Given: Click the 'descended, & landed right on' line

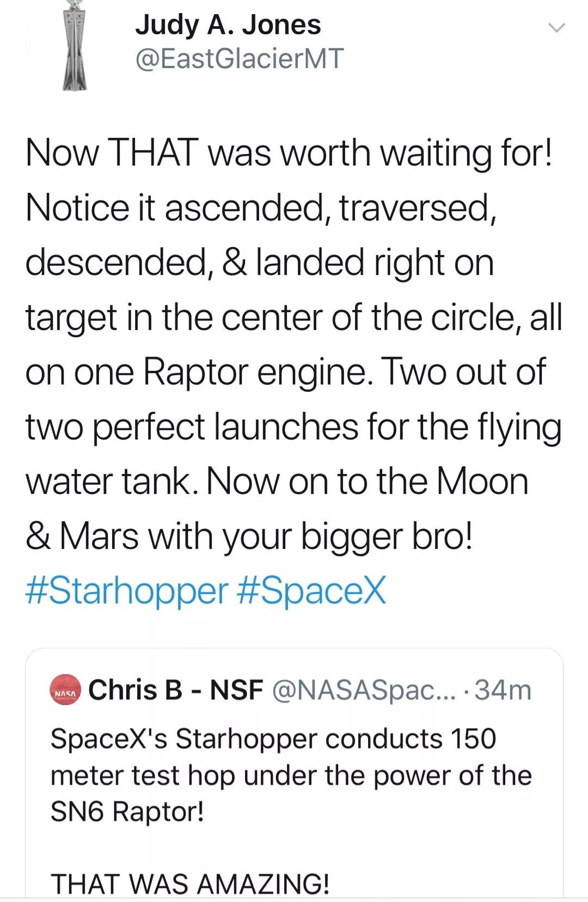Looking at the screenshot, I should click(259, 263).
